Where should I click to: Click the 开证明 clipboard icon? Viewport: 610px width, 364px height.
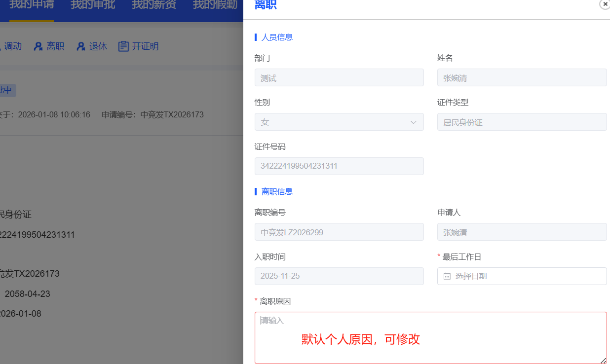(x=123, y=46)
